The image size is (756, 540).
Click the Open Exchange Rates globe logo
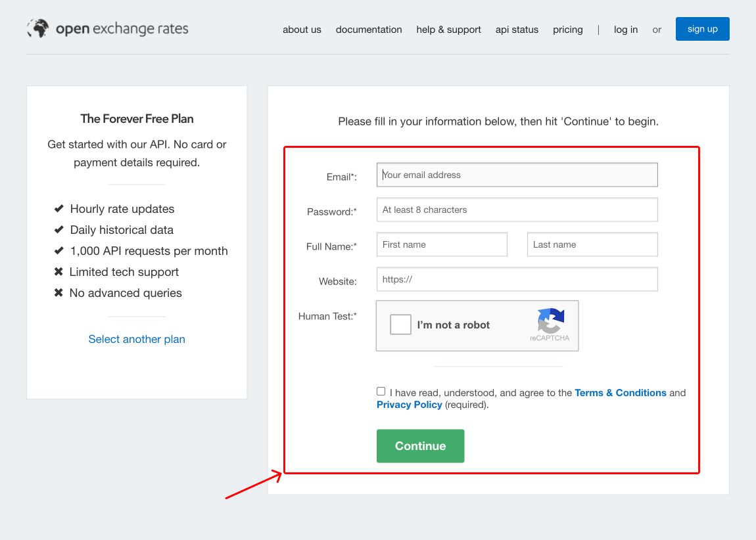38,28
